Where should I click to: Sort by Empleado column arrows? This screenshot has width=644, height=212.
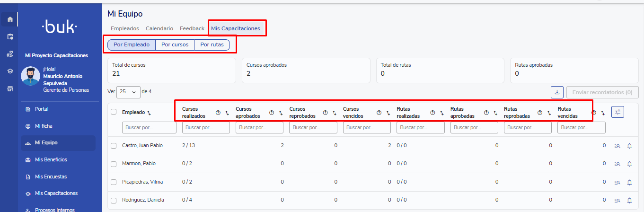[x=149, y=113]
